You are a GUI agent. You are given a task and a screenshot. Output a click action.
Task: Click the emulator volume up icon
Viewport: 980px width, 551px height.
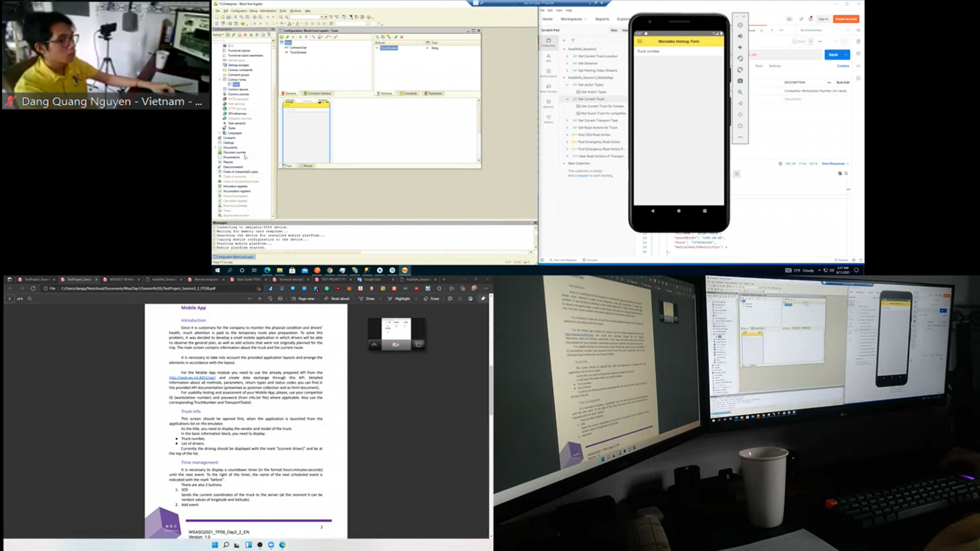(x=740, y=36)
